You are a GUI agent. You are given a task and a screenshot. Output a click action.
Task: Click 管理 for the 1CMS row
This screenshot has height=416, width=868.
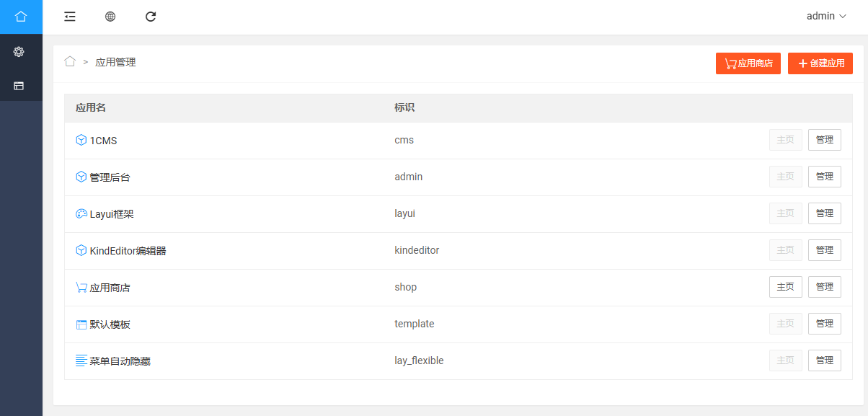coord(825,140)
